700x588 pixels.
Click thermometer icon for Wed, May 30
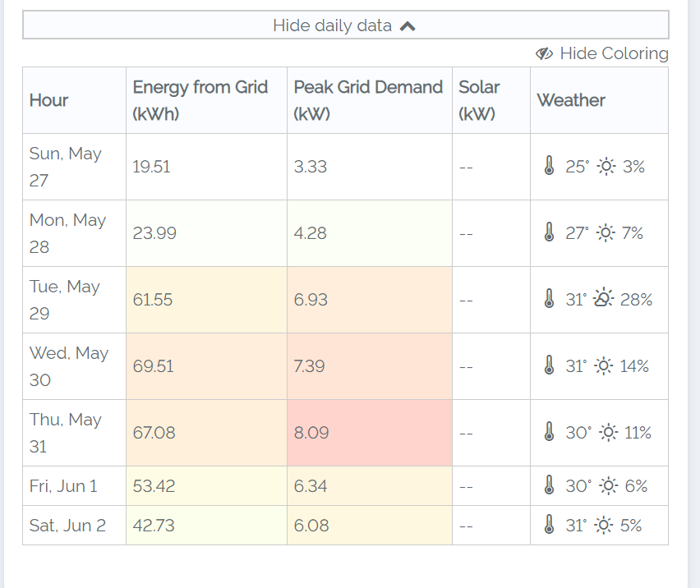pos(550,366)
